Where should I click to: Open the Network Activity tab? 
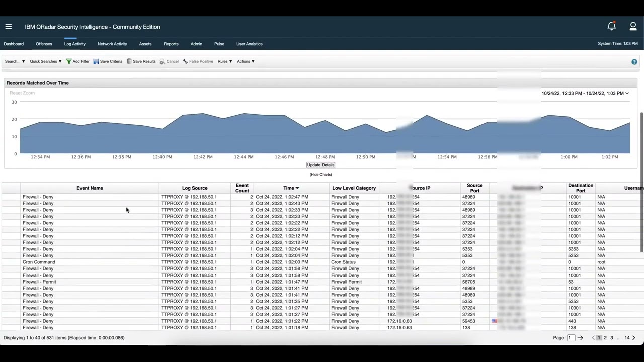(x=112, y=44)
